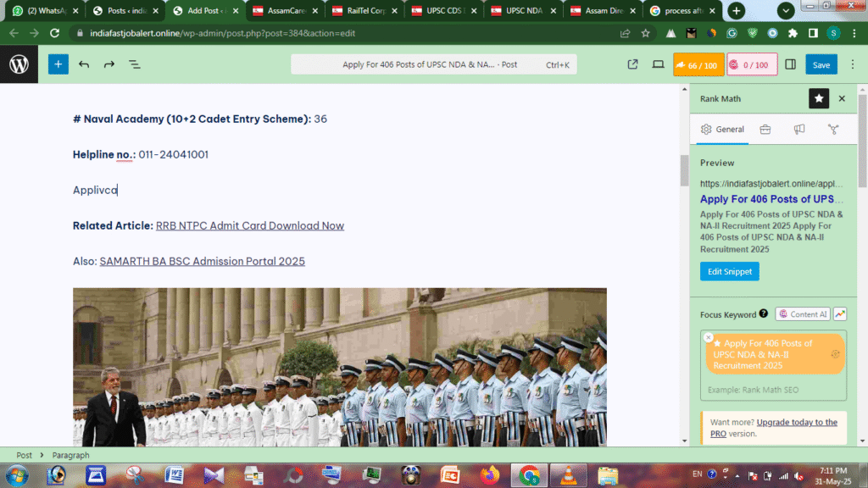Open the green shield extension icon
This screenshot has width=868, height=488.
click(x=753, y=33)
